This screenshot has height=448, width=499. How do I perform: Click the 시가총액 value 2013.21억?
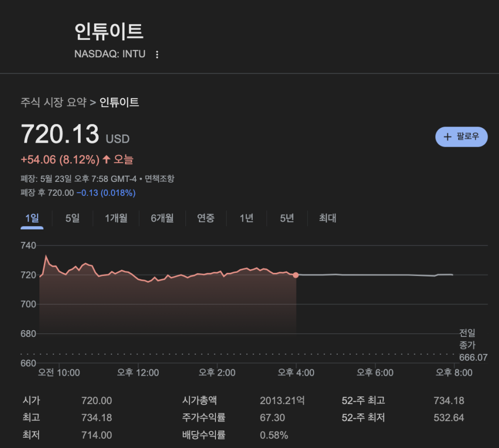pyautogui.click(x=282, y=400)
